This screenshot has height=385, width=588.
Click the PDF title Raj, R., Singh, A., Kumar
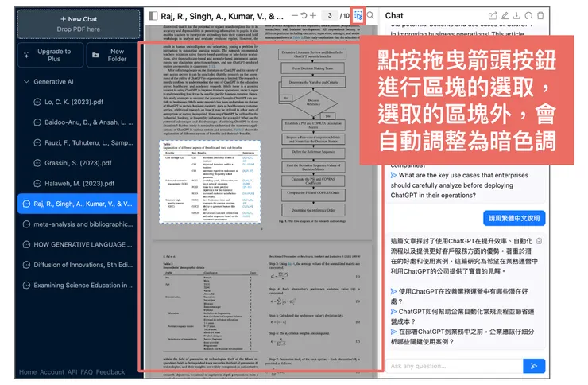[x=222, y=16]
